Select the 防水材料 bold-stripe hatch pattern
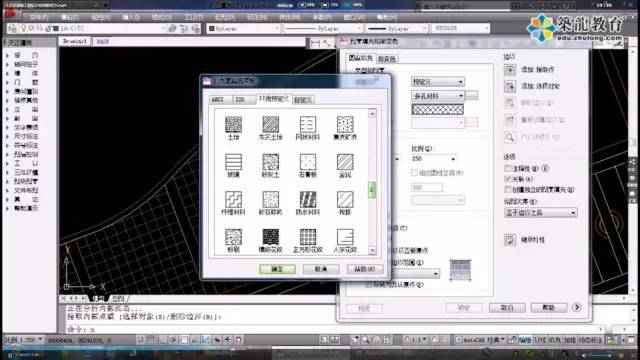The image size is (640, 360). (x=308, y=200)
